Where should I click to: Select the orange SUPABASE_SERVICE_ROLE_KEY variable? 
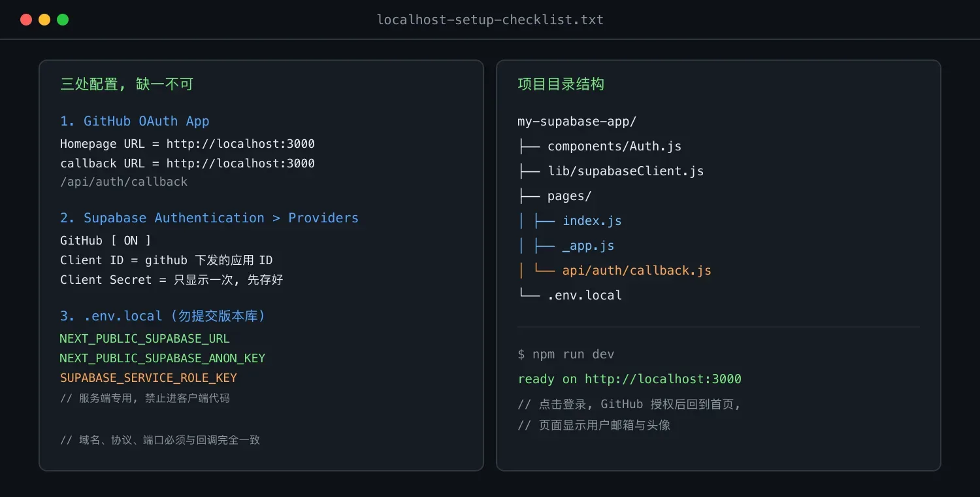click(148, 378)
